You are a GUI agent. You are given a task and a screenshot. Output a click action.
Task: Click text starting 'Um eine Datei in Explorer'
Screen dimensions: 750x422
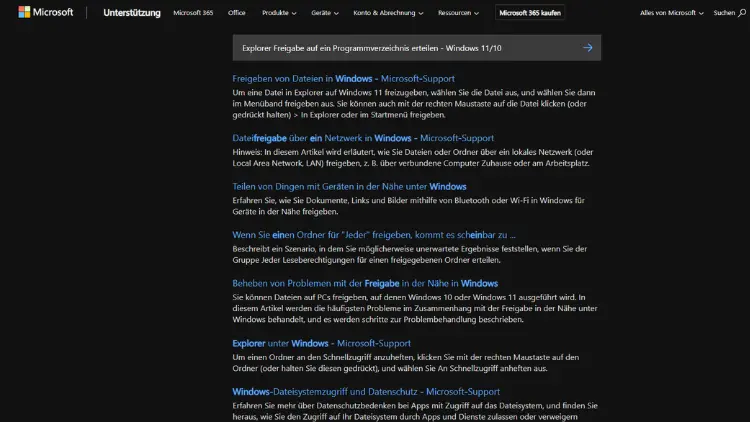tap(414, 104)
